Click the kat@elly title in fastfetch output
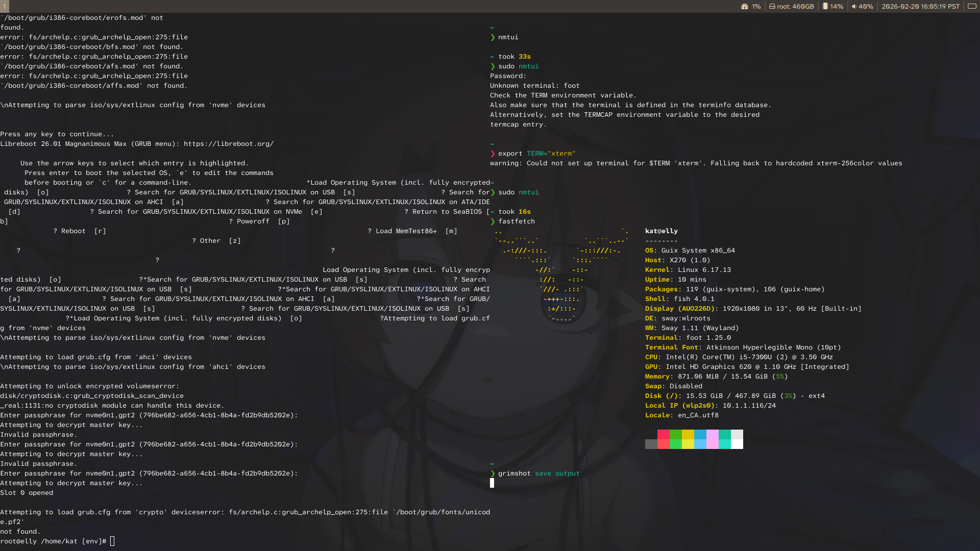 click(x=661, y=231)
